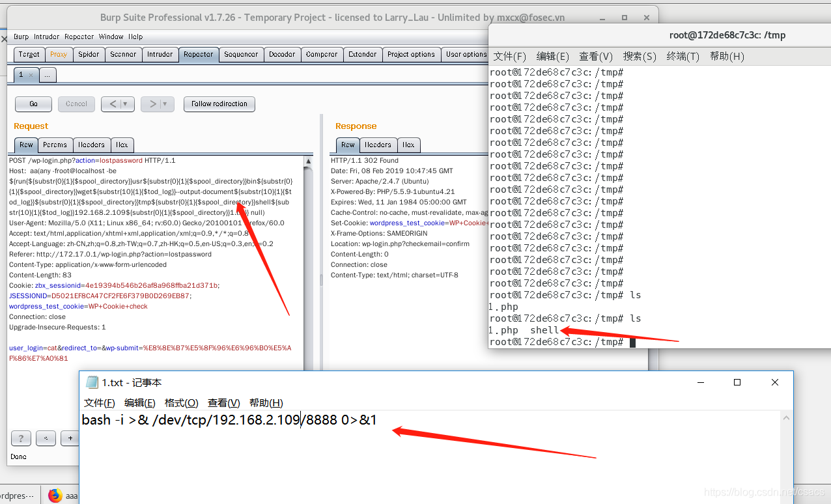
Task: Show the Request Raw view
Action: coord(26,145)
